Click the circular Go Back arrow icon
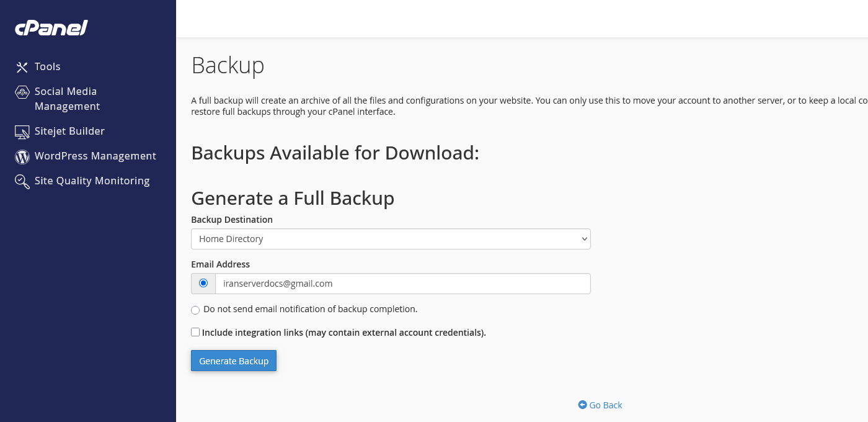This screenshot has width=868, height=422. (x=582, y=405)
